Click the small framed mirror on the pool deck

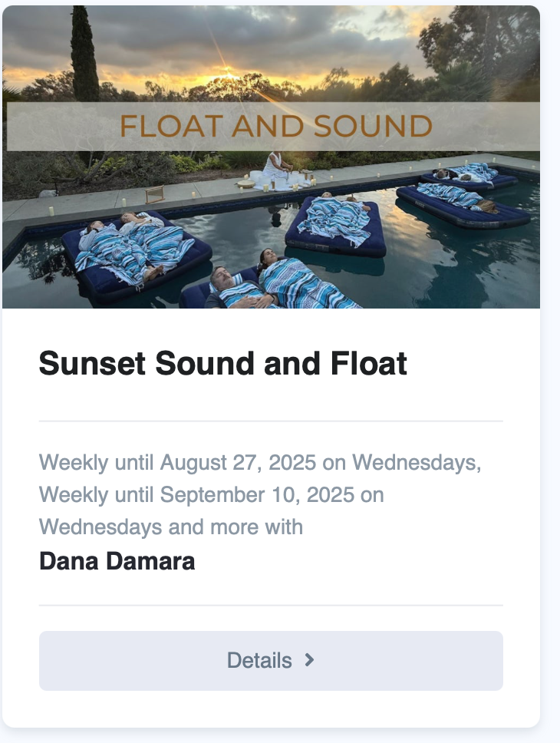[x=154, y=194]
